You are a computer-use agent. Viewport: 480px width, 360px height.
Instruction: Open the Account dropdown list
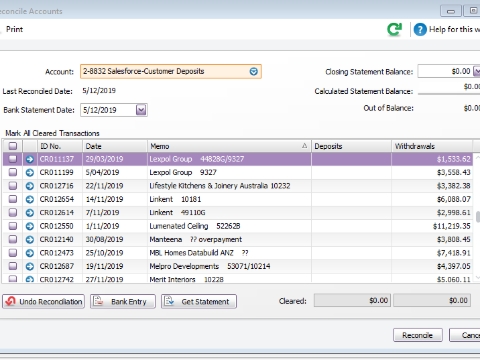click(x=254, y=72)
